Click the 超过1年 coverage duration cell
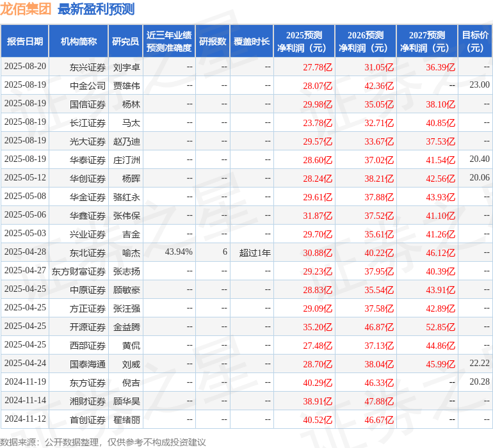The image size is (493, 448). pyautogui.click(x=255, y=253)
